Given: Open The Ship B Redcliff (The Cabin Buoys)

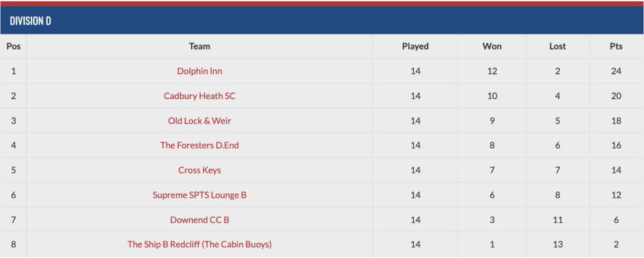Looking at the screenshot, I should pos(199,244).
